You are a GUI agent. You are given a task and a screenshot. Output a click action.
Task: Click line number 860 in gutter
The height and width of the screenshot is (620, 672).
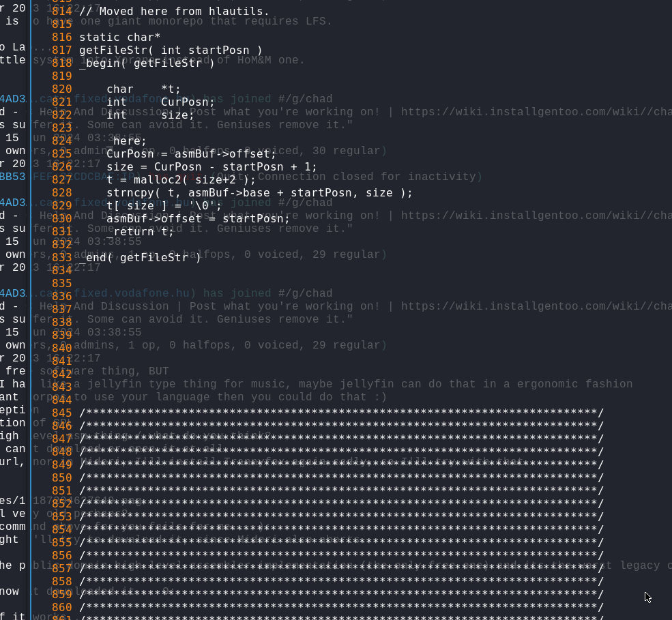(61, 607)
